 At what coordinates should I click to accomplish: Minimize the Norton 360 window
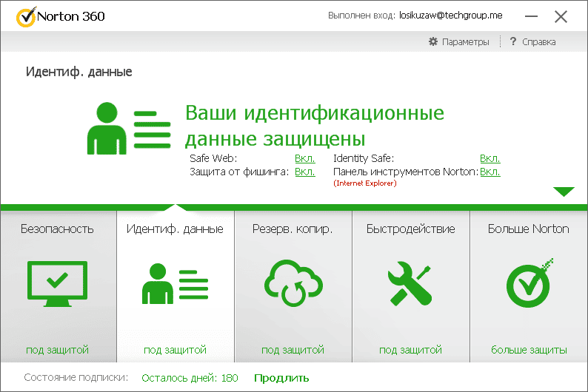(x=531, y=16)
